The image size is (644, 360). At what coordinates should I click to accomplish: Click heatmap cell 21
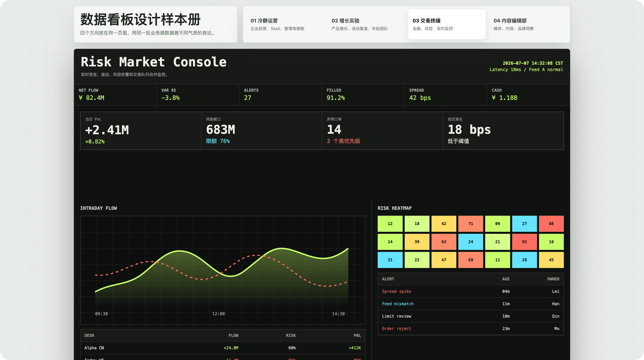coord(497,242)
